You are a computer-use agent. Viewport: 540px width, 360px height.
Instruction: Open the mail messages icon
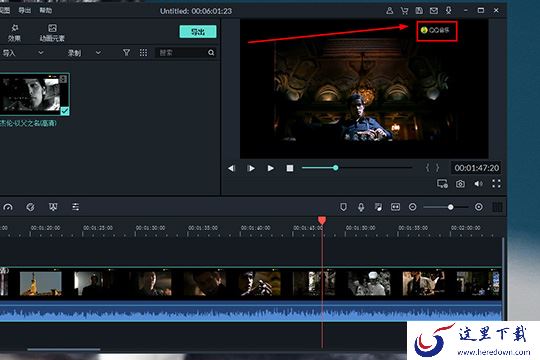click(x=434, y=11)
